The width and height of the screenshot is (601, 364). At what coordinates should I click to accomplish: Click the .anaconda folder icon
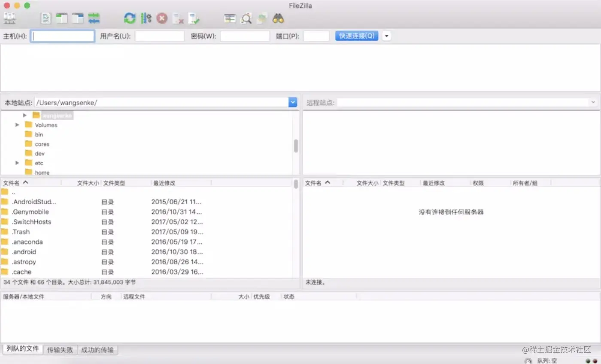point(4,242)
